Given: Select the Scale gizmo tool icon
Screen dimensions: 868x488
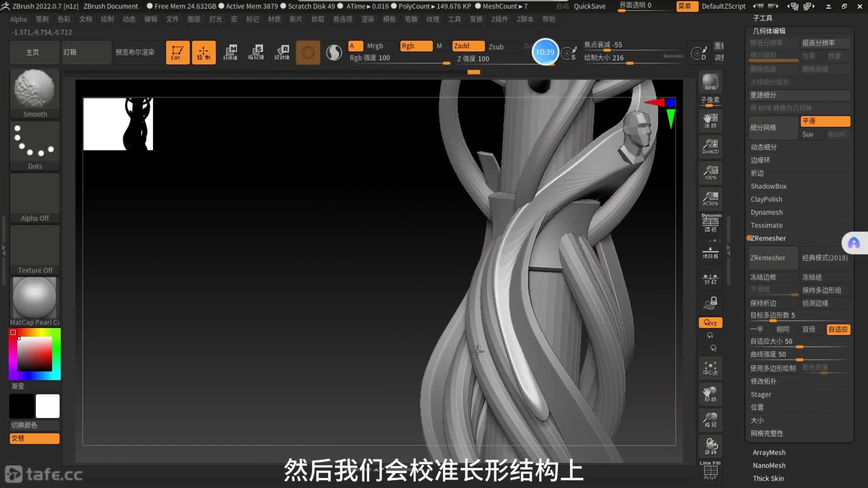Looking at the screenshot, I should pyautogui.click(x=256, y=52).
